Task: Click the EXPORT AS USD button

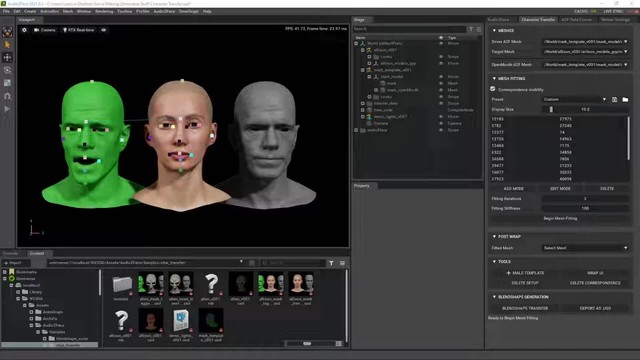Action: point(595,308)
